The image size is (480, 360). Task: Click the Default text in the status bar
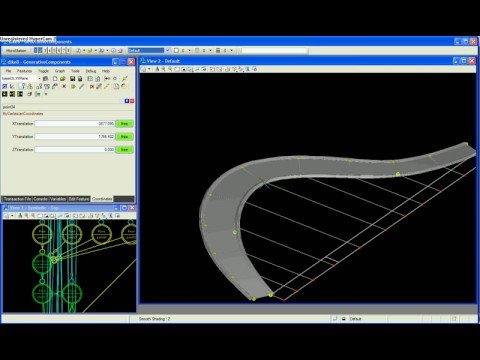(x=355, y=319)
